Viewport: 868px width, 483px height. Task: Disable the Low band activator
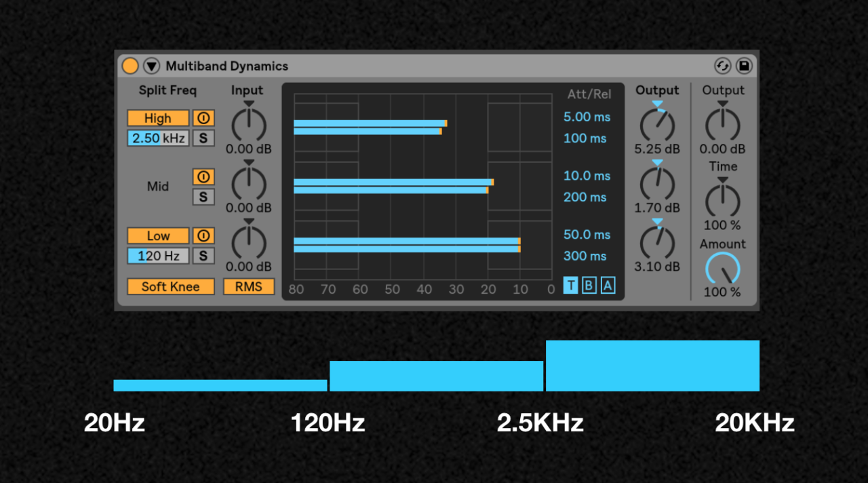(x=204, y=235)
